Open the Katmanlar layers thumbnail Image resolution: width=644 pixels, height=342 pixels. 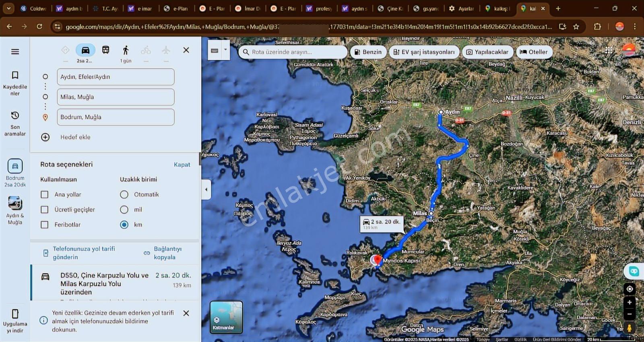coord(226,317)
